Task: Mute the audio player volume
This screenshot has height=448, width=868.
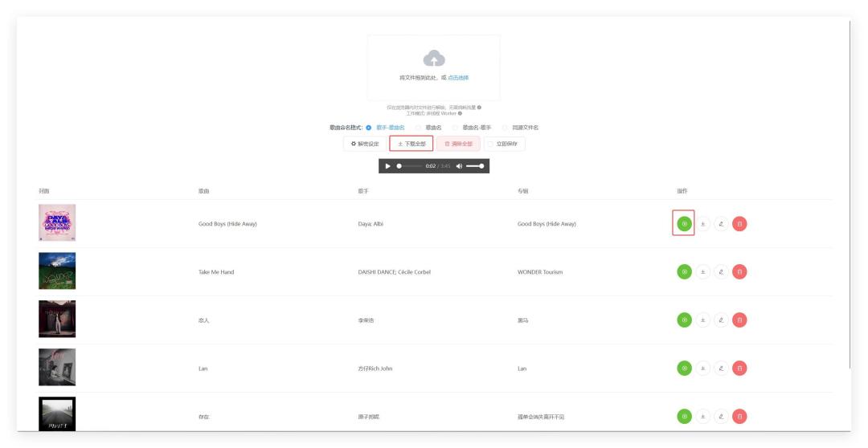Action: (x=459, y=166)
